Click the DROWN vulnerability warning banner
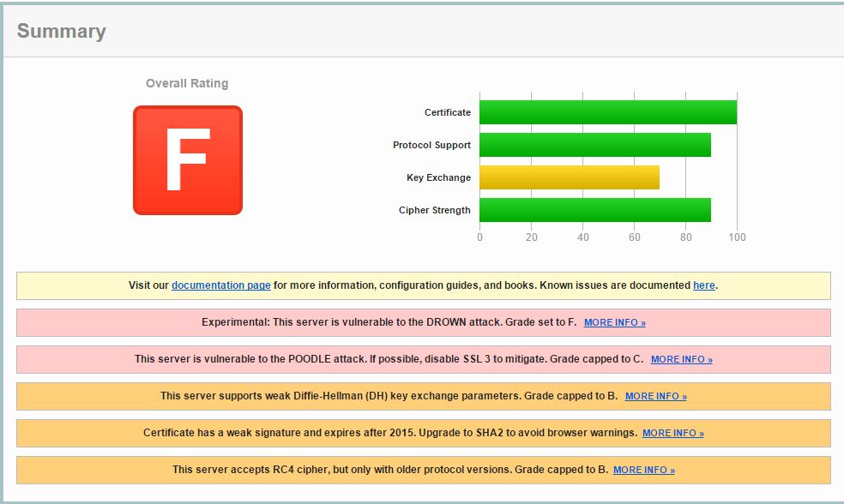The height and width of the screenshot is (504, 844). [x=343, y=322]
